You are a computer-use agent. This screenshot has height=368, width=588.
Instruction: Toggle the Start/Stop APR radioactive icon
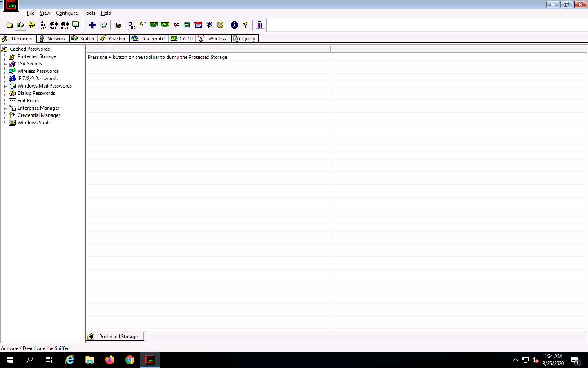tap(31, 25)
